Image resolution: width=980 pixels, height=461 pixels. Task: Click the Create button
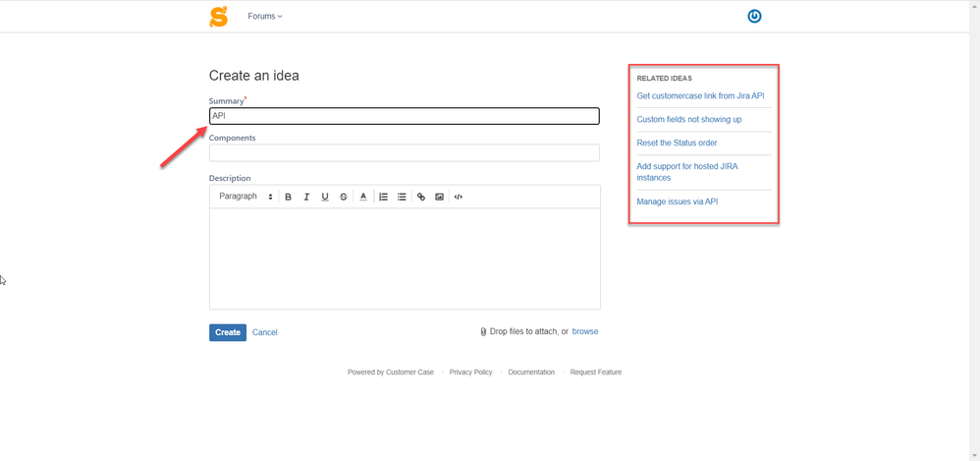pyautogui.click(x=228, y=332)
